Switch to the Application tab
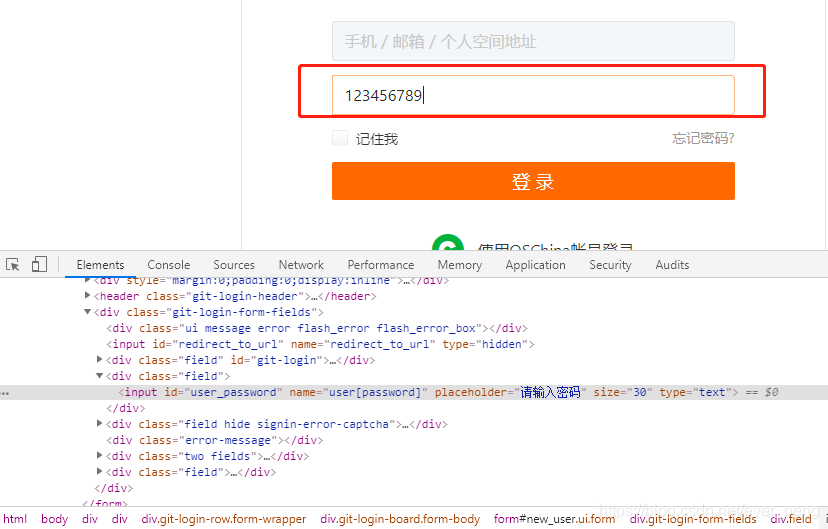The image size is (828, 529). pyautogui.click(x=535, y=264)
